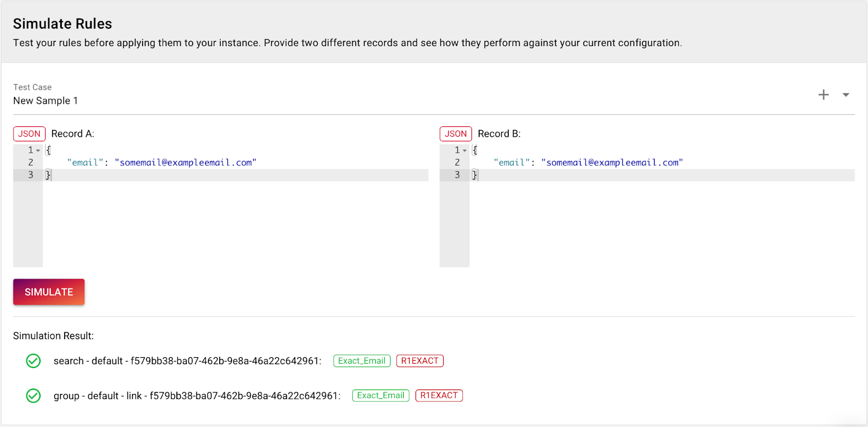Place cursor on Record A line 3
The width and height of the screenshot is (868, 427).
coord(235,175)
